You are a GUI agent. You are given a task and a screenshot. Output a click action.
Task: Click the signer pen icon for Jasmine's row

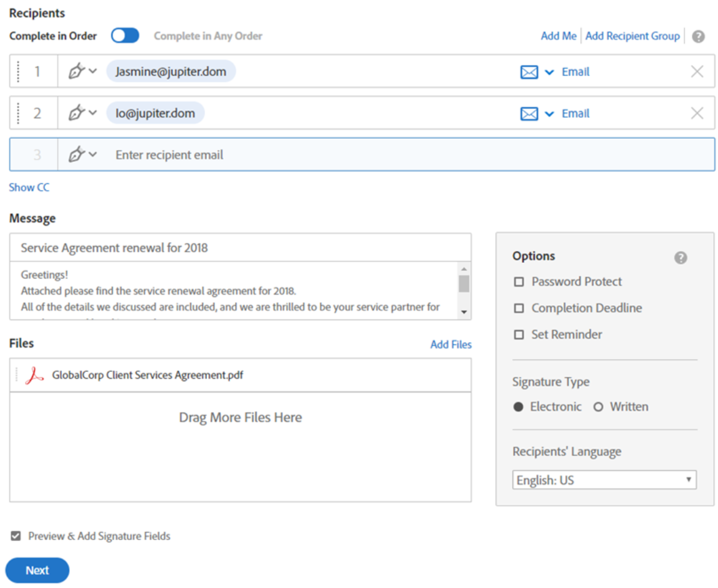coord(77,72)
